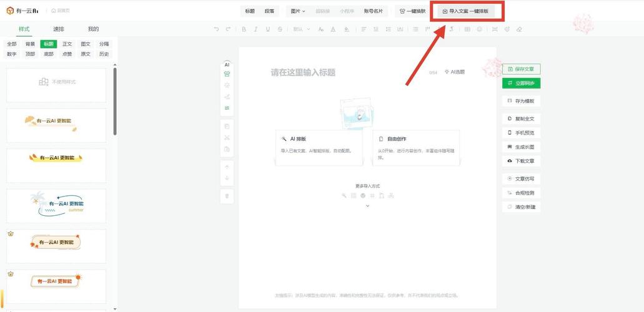
Task: Click the emoji smiley icon
Action: (x=479, y=29)
